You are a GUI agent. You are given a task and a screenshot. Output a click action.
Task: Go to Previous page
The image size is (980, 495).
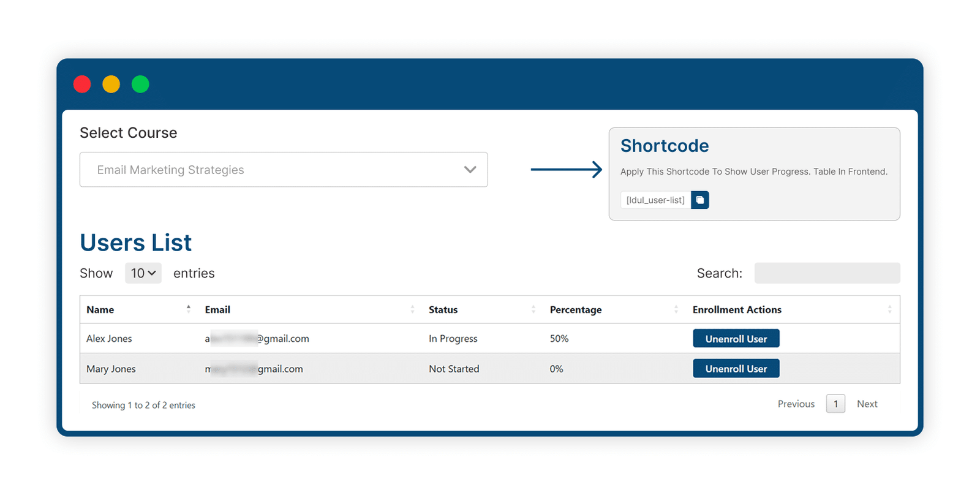(796, 404)
